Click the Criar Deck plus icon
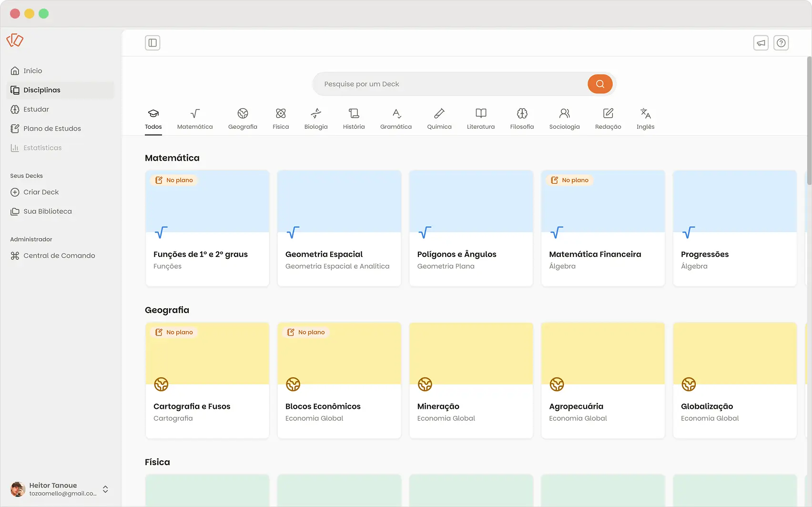Screen dimensions: 812x507 coord(15,192)
